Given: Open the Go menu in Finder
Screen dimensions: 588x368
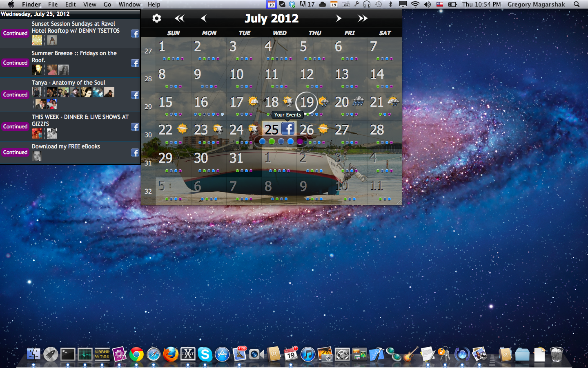Looking at the screenshot, I should tap(107, 4).
